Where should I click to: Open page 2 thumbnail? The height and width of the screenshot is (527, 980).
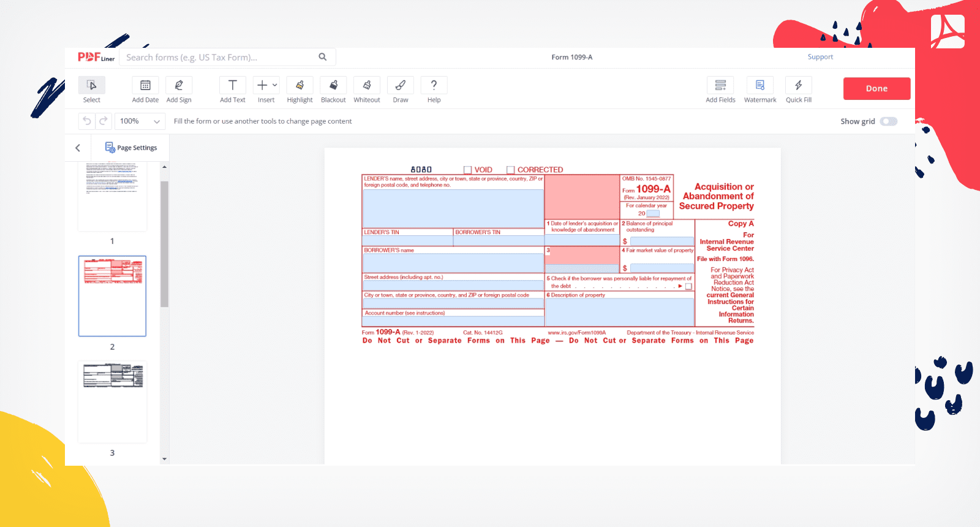point(112,296)
